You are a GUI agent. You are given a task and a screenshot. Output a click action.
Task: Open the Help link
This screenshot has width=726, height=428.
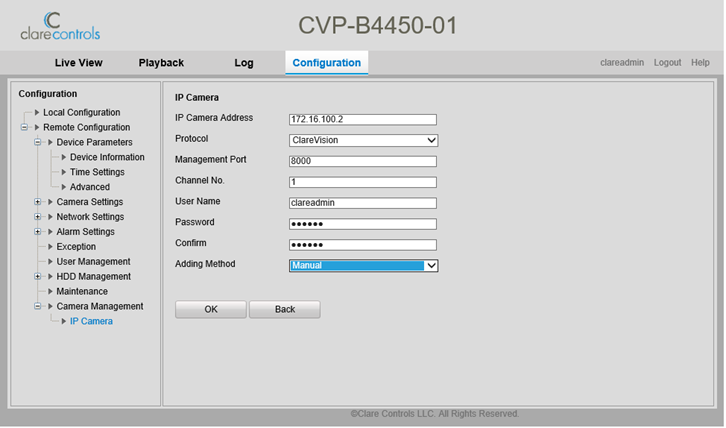[700, 63]
